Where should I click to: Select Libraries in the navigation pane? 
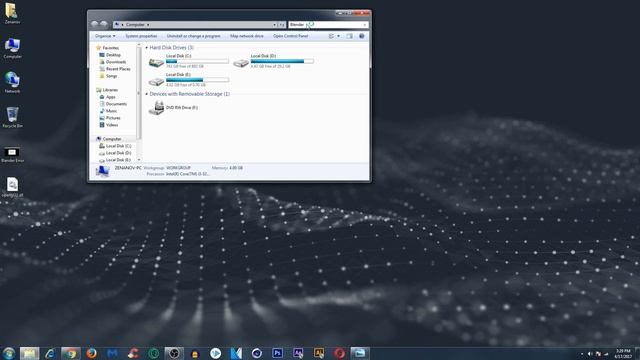pyautogui.click(x=107, y=90)
